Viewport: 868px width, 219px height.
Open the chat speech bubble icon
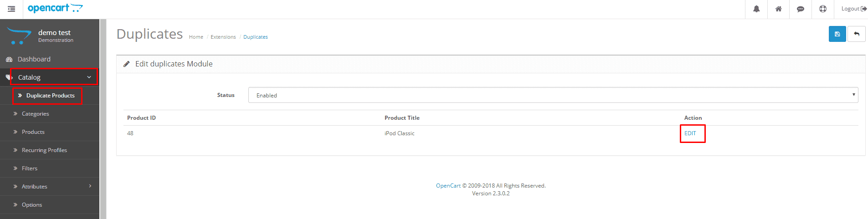(801, 9)
